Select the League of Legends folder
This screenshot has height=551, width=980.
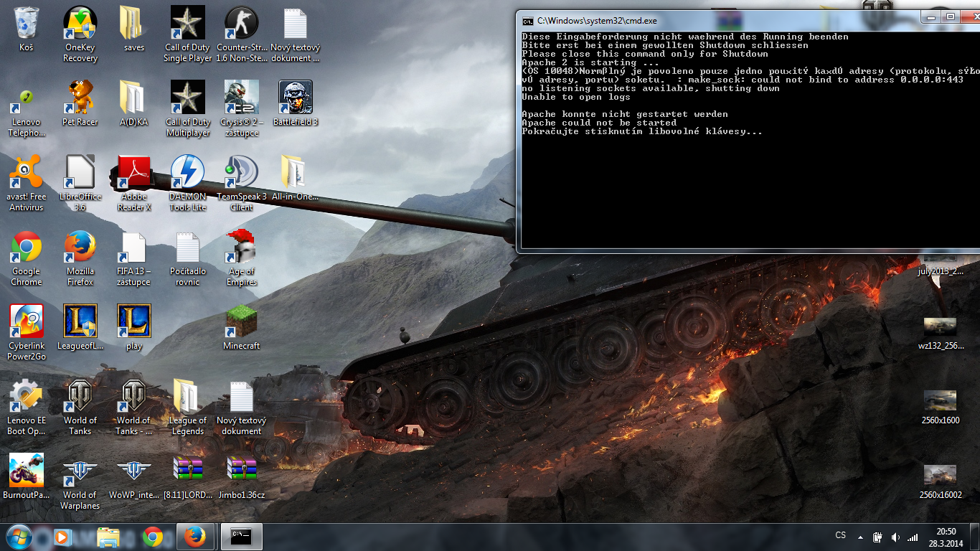[188, 408]
